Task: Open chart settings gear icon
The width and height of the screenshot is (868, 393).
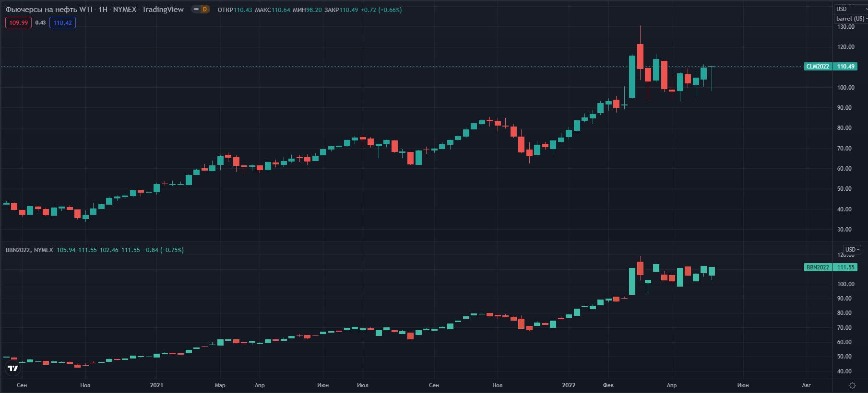Action: [x=852, y=385]
